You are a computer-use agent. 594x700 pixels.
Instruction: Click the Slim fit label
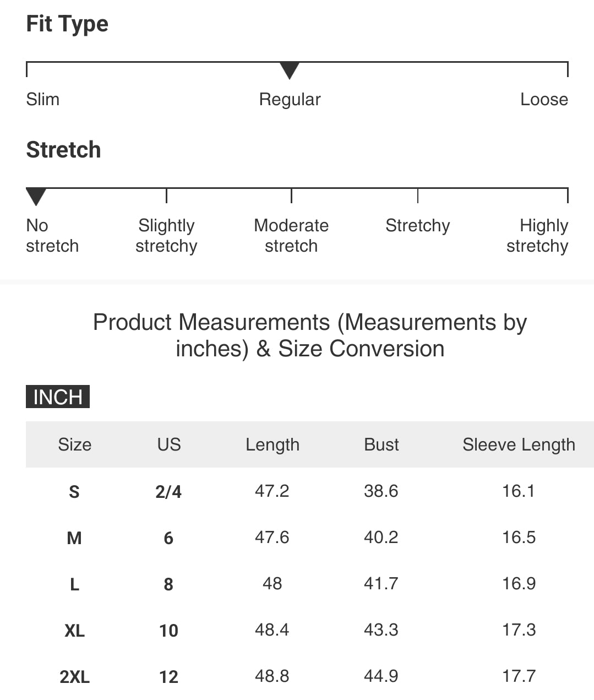point(43,100)
